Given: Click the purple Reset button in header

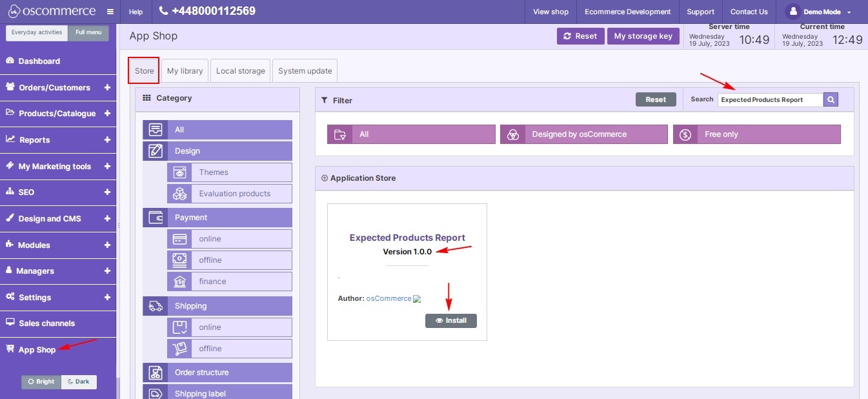Looking at the screenshot, I should pos(581,36).
